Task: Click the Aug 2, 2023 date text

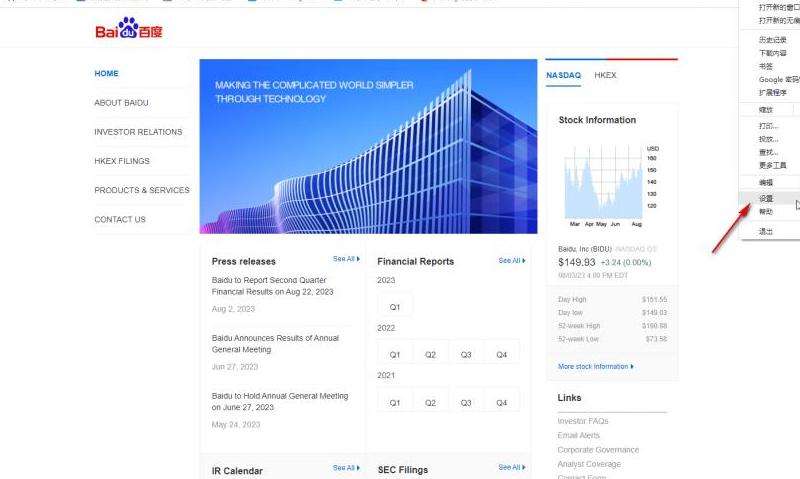Action: 233,309
